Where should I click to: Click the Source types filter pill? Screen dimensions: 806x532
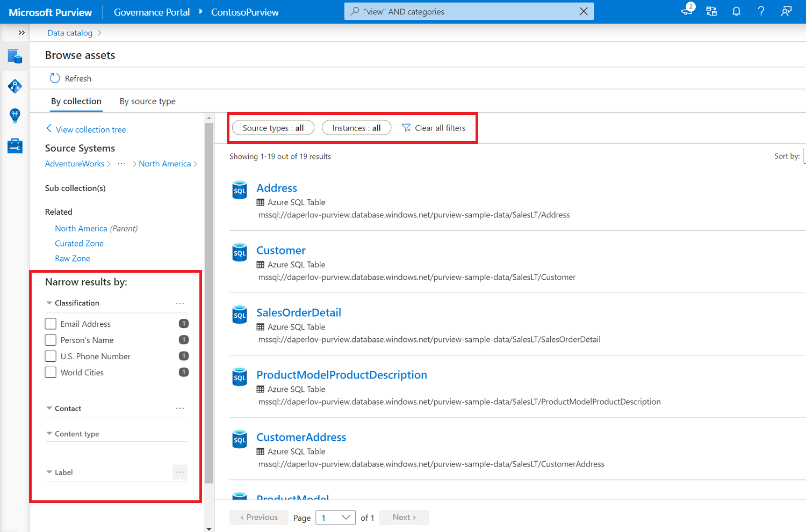(x=273, y=128)
